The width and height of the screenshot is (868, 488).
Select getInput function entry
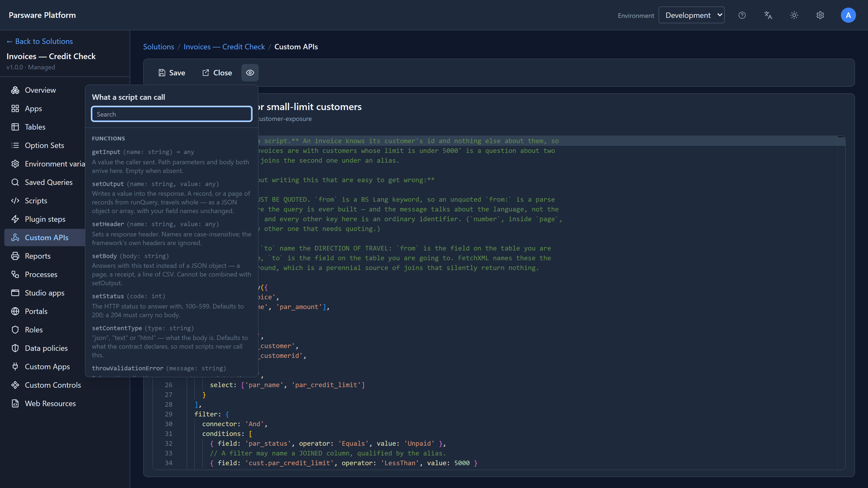[171, 161]
